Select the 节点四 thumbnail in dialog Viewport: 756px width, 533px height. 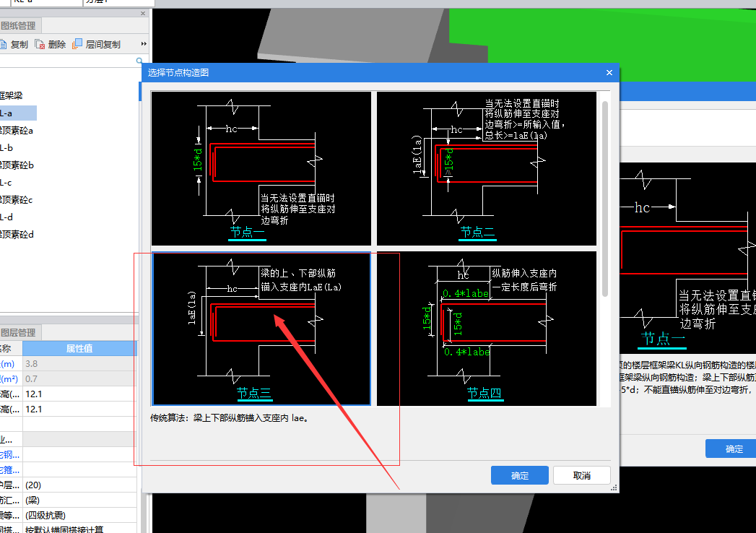(487, 329)
